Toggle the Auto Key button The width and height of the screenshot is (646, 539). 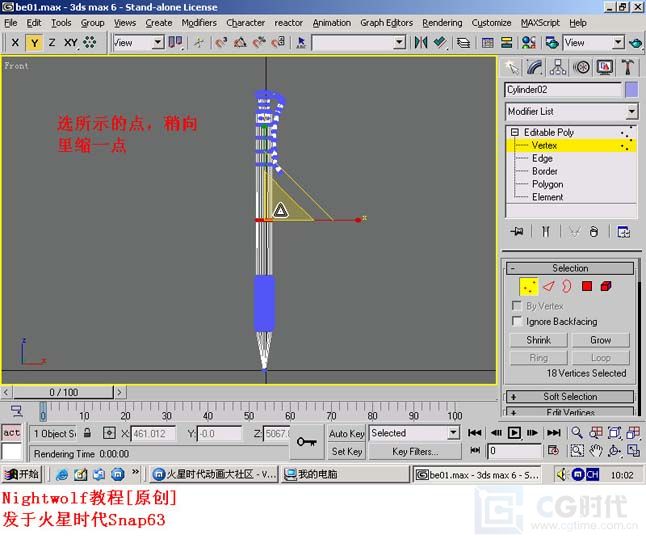(x=346, y=434)
